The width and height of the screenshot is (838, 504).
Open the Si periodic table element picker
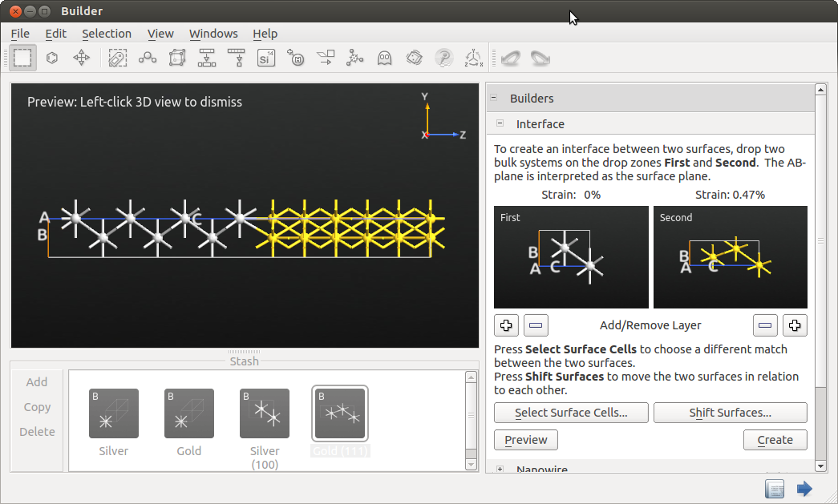coord(265,58)
